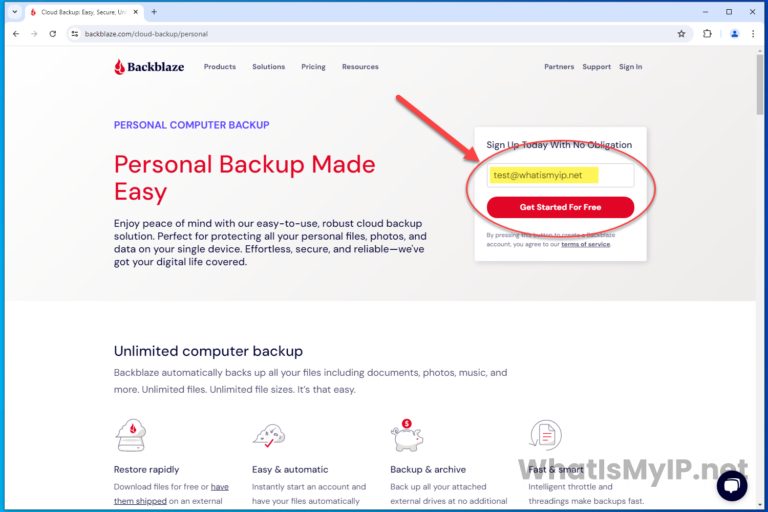Open the Solutions navigation menu
Screen dimensions: 768x512
click(x=268, y=67)
